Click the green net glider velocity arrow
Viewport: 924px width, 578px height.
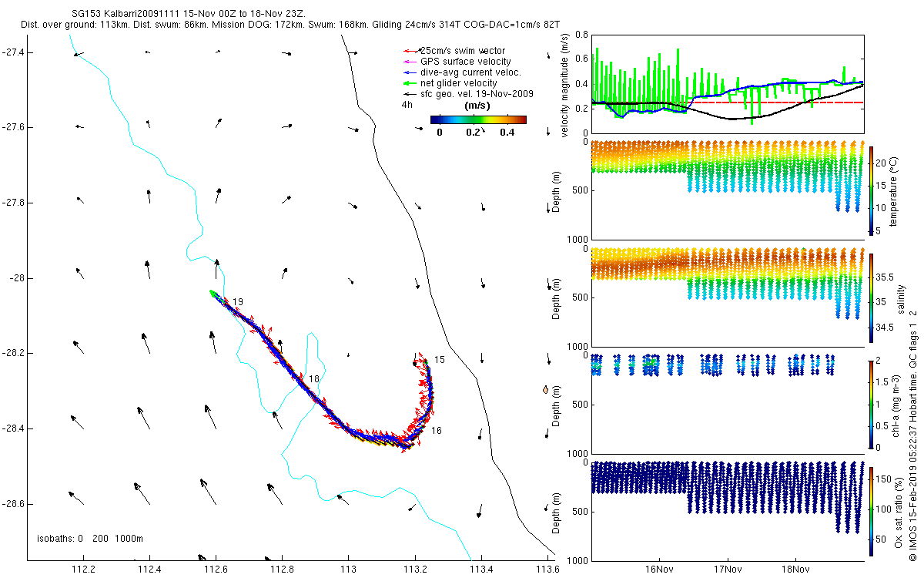click(408, 82)
